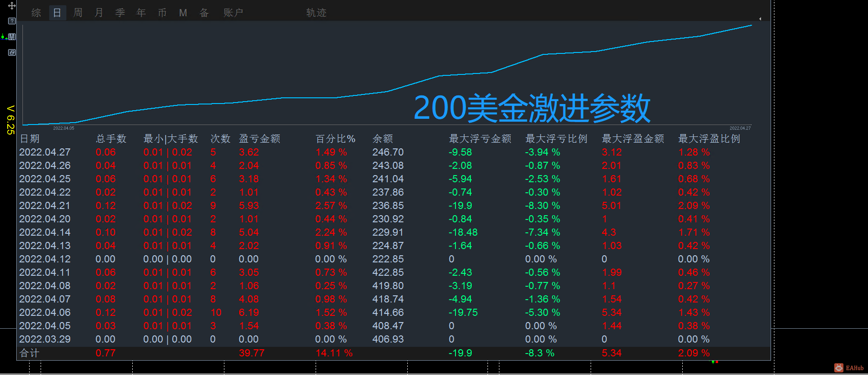This screenshot has width=868, height=375.
Task: Switch to the 综 summary tab
Action: [x=36, y=13]
